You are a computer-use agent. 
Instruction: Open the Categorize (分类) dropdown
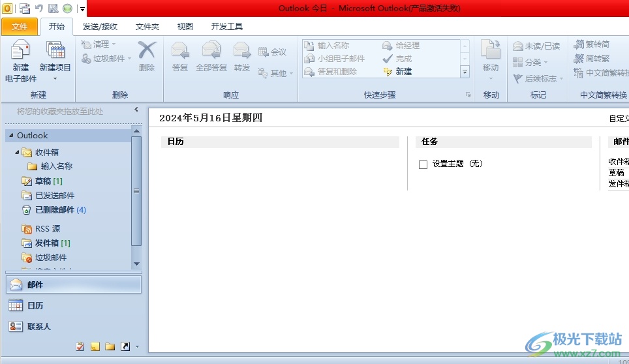[530, 62]
